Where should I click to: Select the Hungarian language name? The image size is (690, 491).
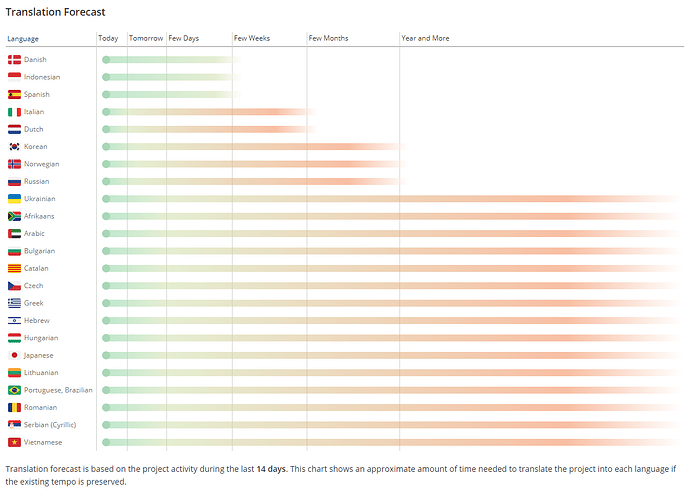click(x=41, y=338)
